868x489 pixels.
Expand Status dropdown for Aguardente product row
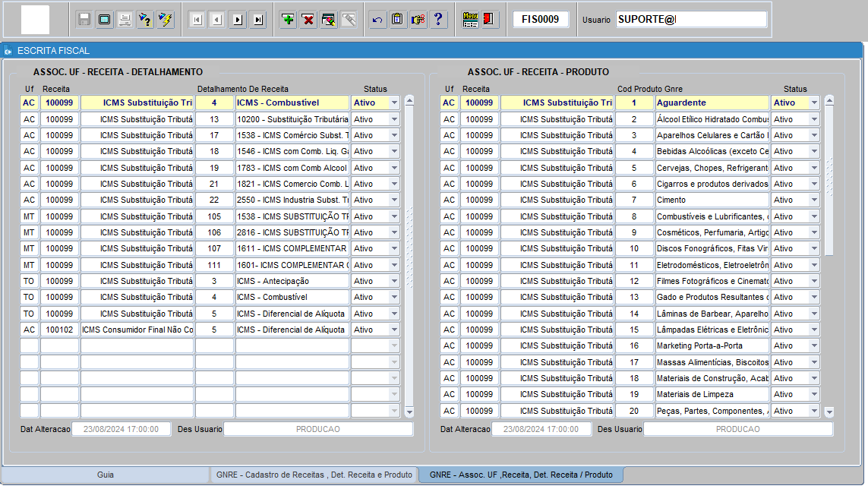coord(814,103)
